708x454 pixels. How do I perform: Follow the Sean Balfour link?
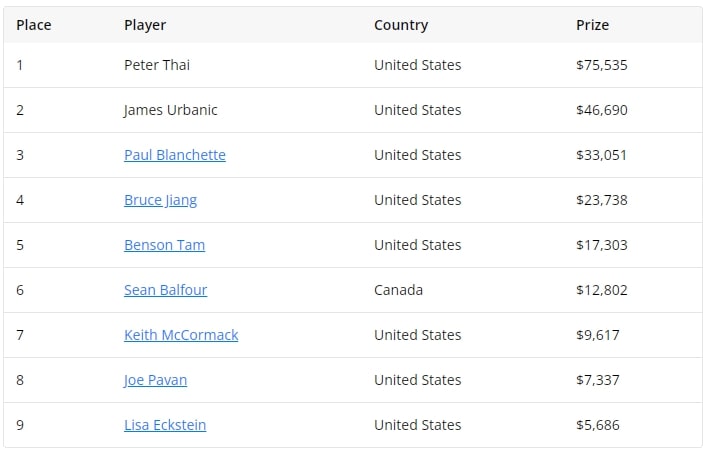(x=165, y=290)
